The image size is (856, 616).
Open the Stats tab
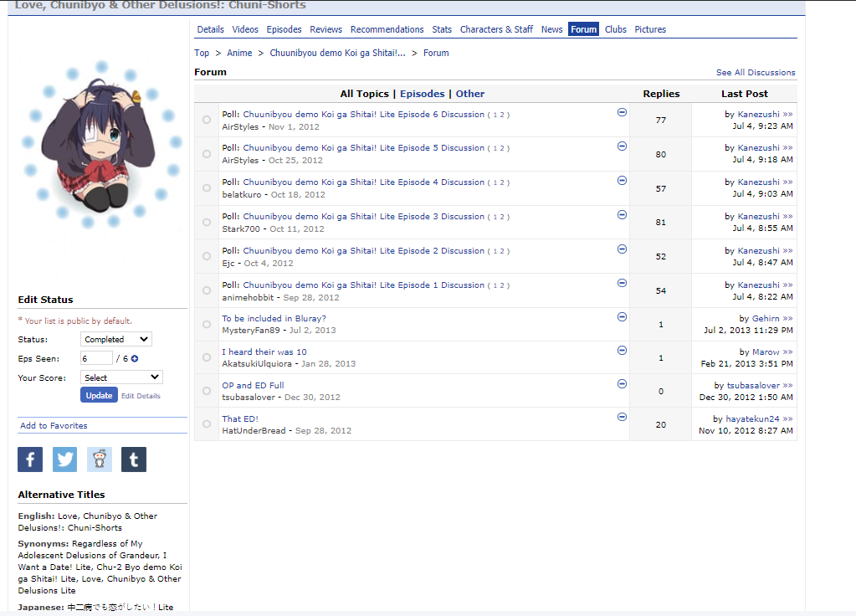coord(442,29)
